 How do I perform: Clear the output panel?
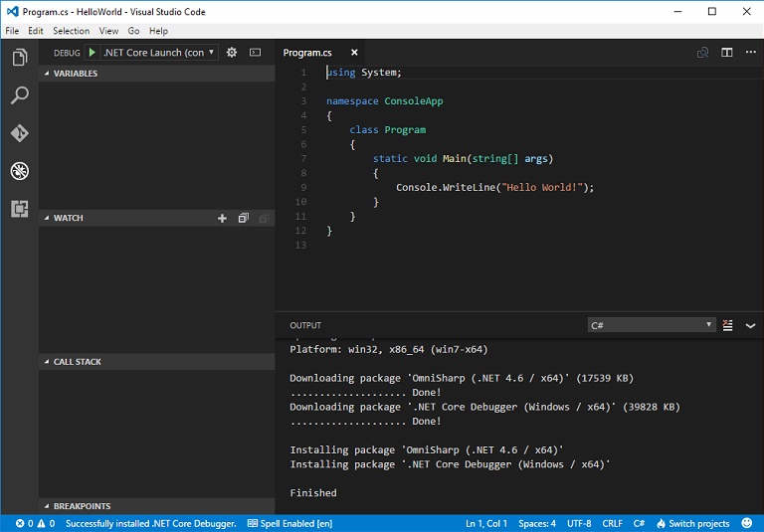click(727, 325)
